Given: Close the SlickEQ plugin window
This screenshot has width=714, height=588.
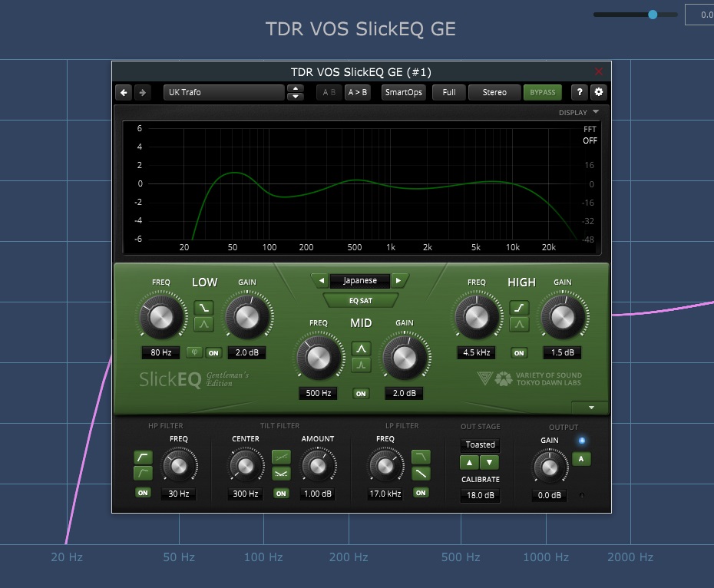Looking at the screenshot, I should 599,71.
